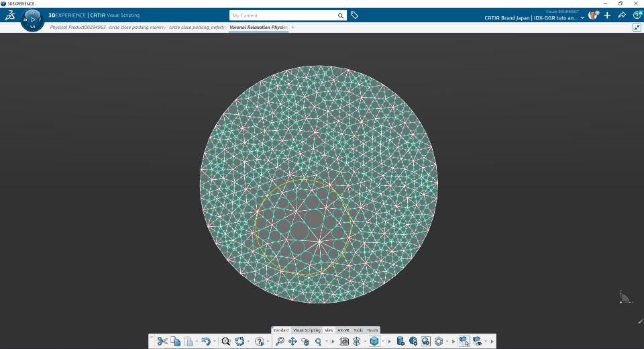Screen dimensions: 644x349
Task: Expand the visibility eye dropdown arrow
Action: tap(486, 342)
